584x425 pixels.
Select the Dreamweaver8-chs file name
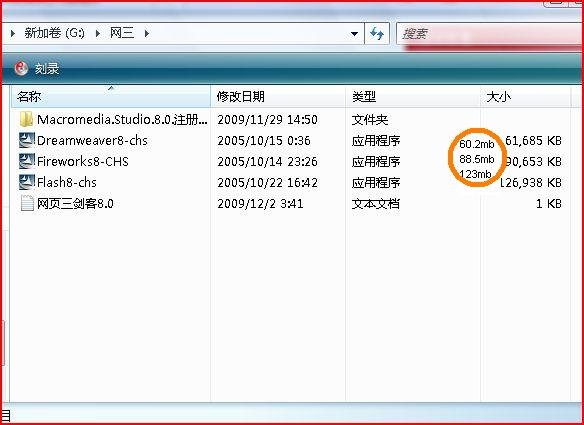click(92, 140)
